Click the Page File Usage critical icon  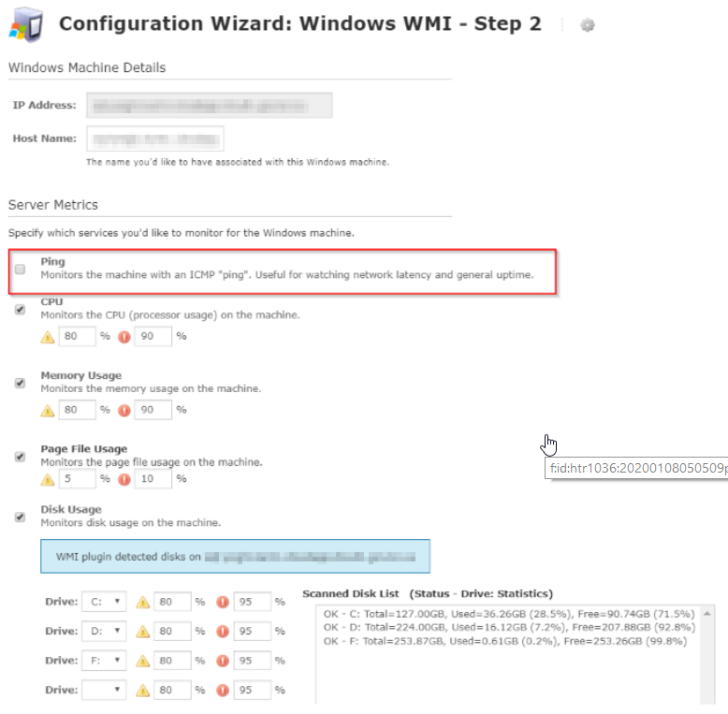(x=124, y=479)
